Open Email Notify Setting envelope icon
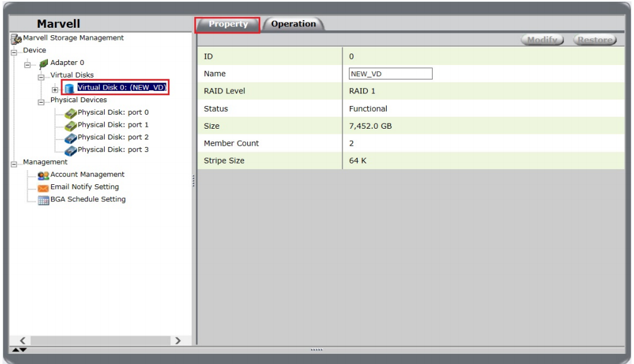The image size is (634, 364). coord(43,187)
